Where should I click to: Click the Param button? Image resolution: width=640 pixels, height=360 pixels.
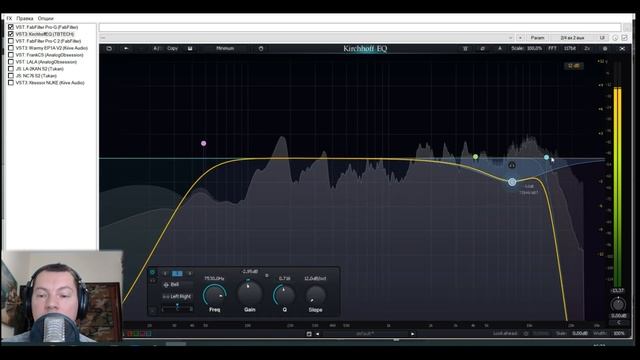point(538,38)
